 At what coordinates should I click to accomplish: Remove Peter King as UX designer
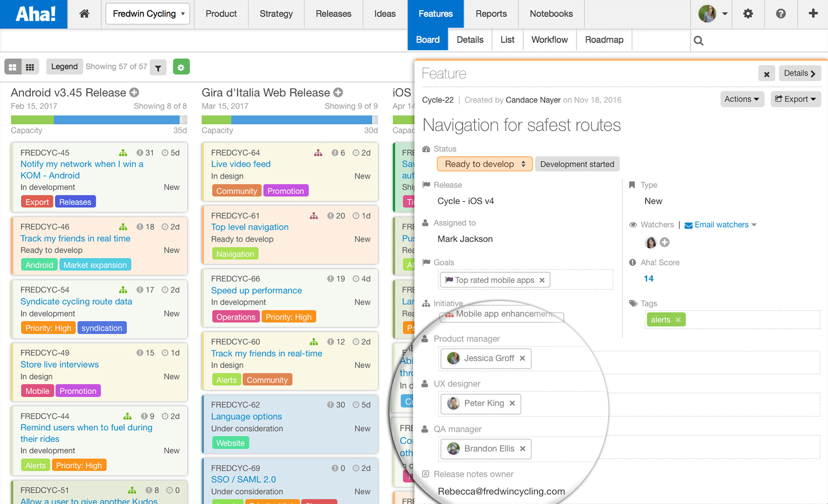click(x=512, y=403)
